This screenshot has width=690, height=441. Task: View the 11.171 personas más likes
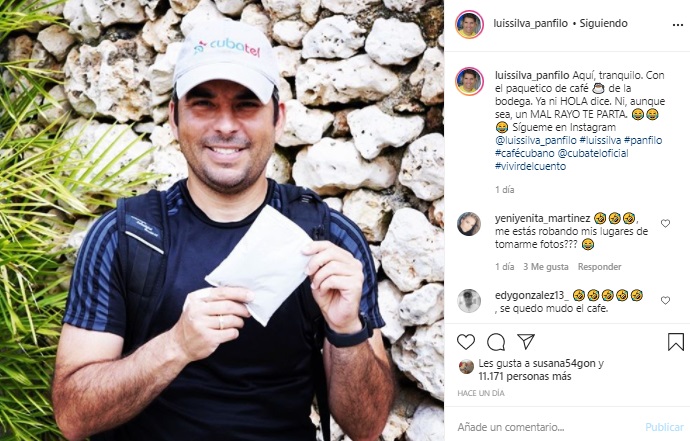(525, 376)
